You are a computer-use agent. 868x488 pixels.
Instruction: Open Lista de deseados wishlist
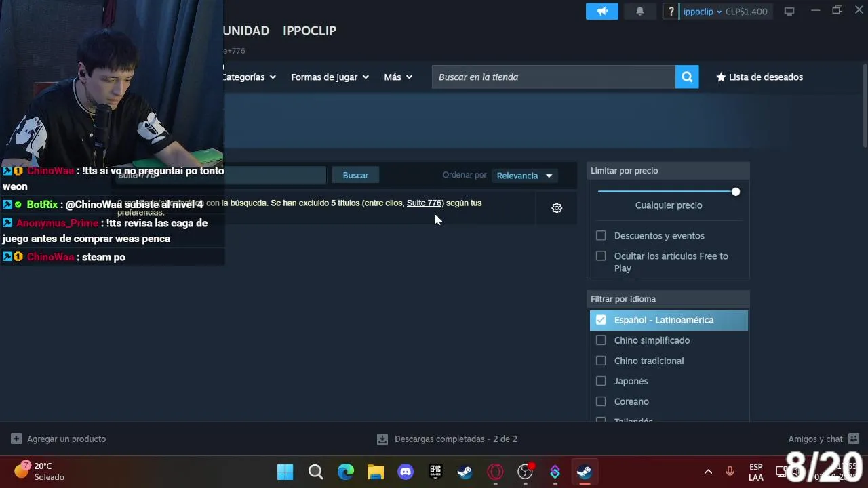click(x=759, y=77)
